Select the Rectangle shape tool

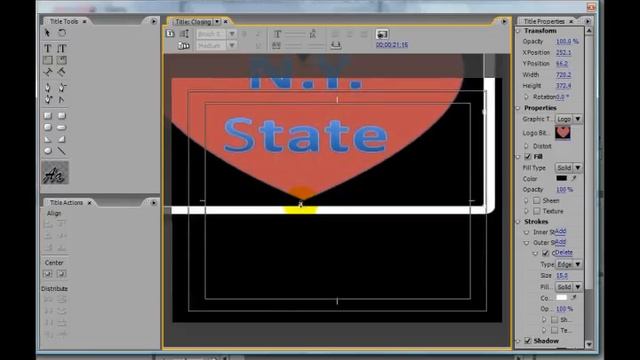coord(47,116)
